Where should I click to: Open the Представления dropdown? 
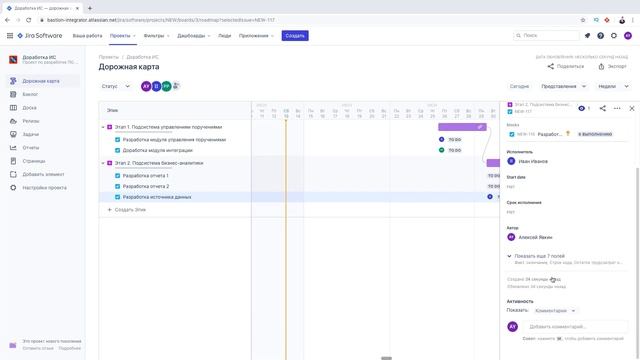[x=563, y=87]
